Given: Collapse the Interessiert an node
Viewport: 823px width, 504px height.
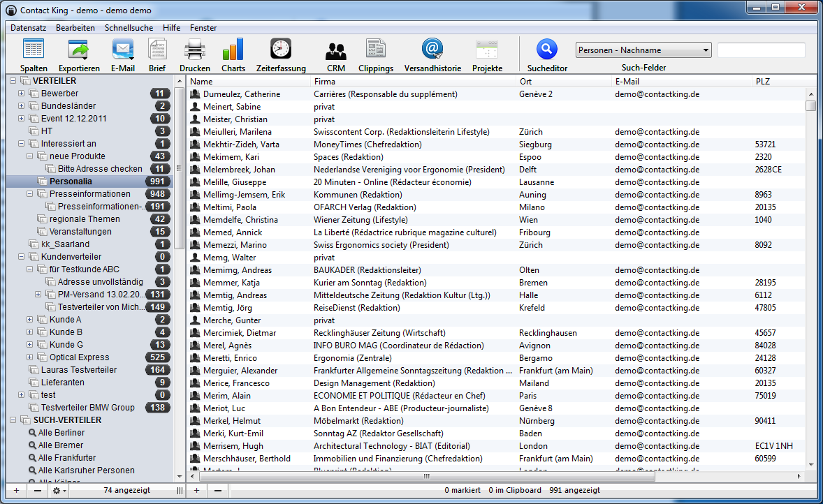Looking at the screenshot, I should tap(21, 143).
